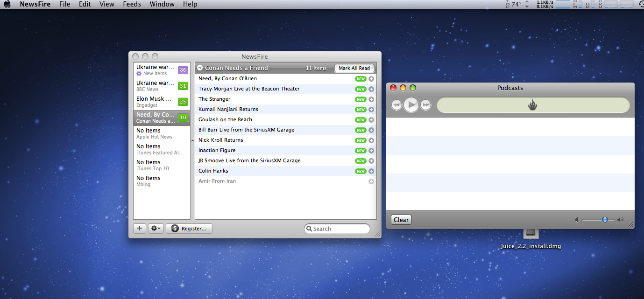Click the purple 86 unread count badge
644x299 pixels.
[183, 70]
